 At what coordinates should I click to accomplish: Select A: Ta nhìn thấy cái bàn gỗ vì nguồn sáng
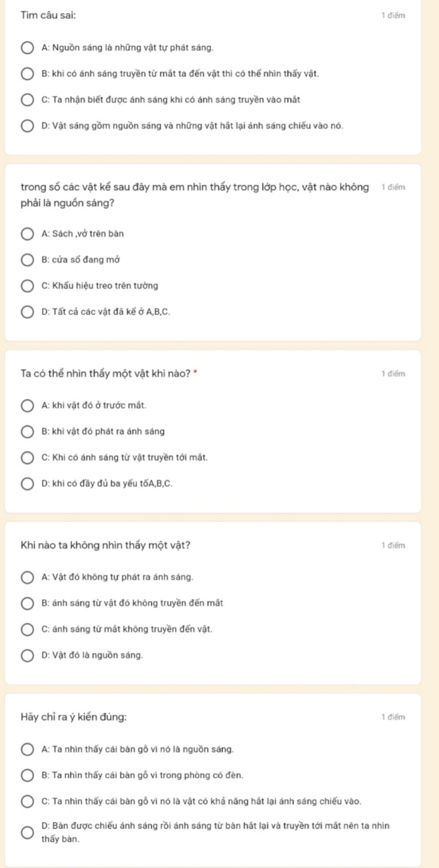[27, 750]
